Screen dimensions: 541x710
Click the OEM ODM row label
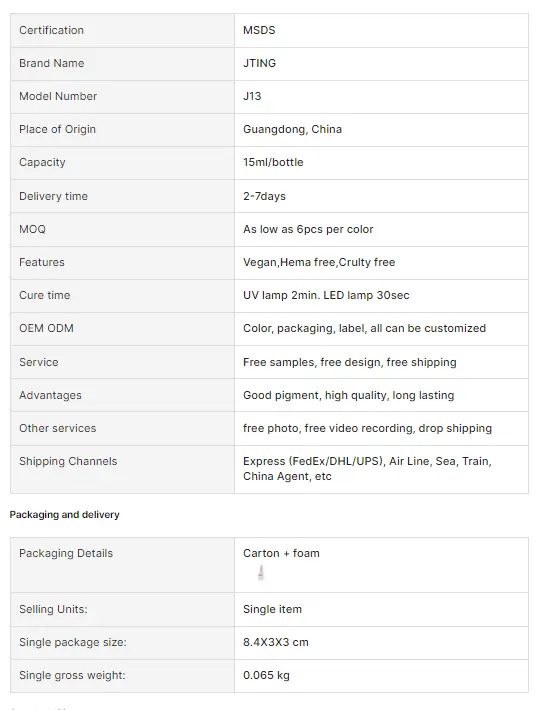[46, 328]
